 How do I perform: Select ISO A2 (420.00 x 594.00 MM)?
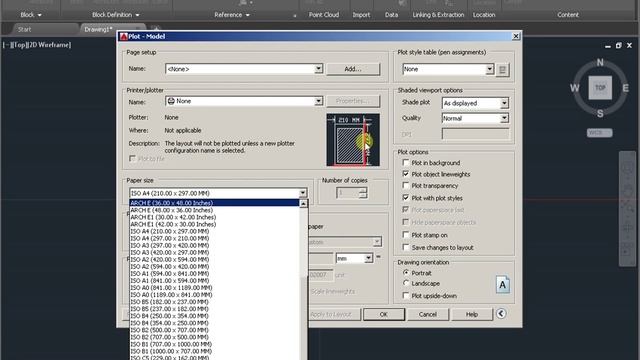pos(214,259)
